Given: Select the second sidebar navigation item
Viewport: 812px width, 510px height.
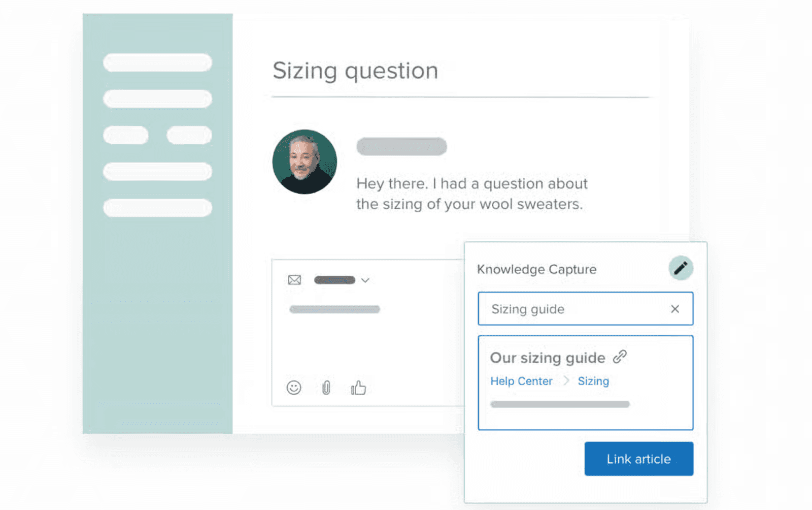Looking at the screenshot, I should pos(157,99).
